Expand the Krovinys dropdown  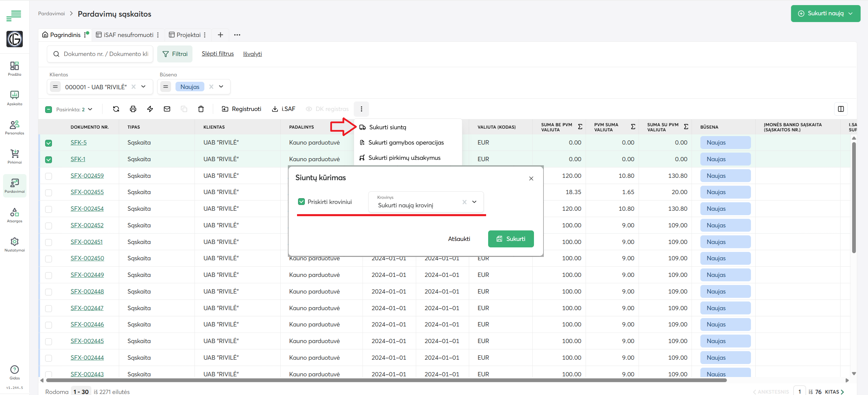(474, 202)
